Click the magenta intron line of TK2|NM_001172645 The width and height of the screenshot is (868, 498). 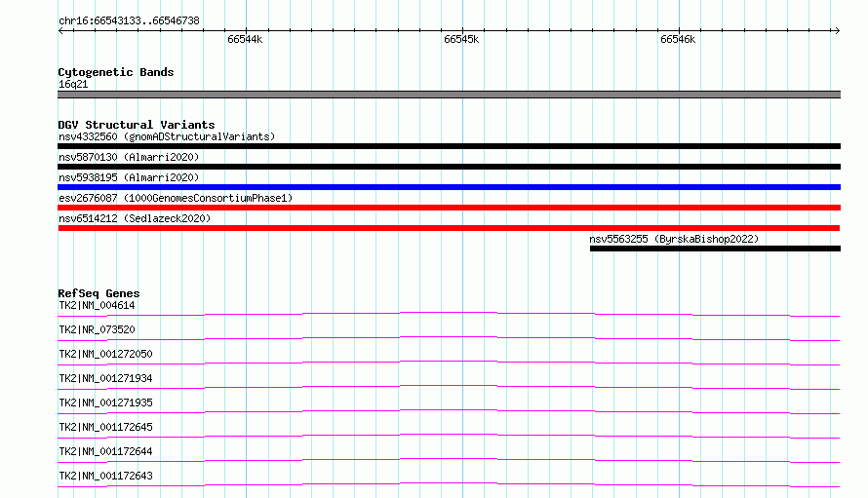449,436
